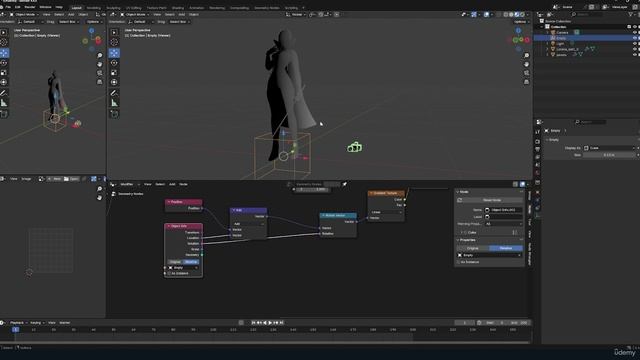This screenshot has width=640, height=360.
Task: Open Empty object selector in sidebar Properties
Action: pos(489,255)
